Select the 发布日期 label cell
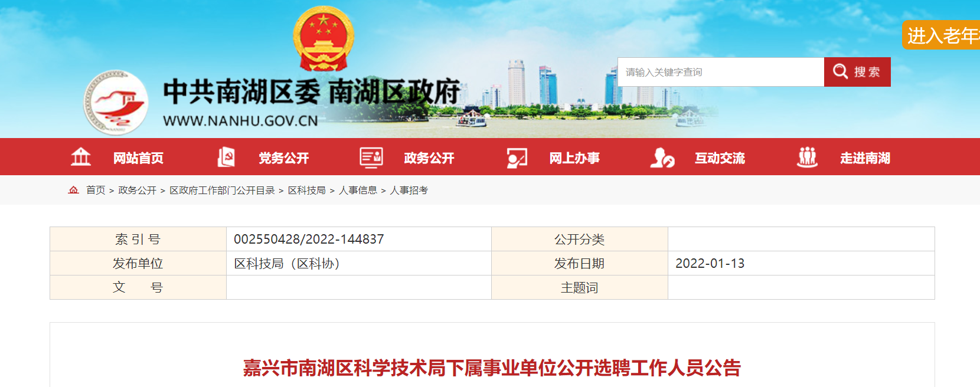This screenshot has width=980, height=387. tap(580, 263)
